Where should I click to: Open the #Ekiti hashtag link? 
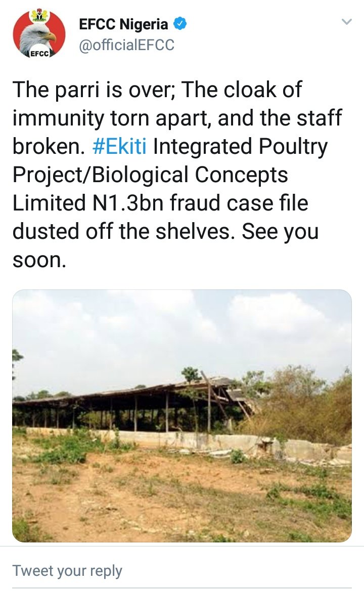click(120, 147)
